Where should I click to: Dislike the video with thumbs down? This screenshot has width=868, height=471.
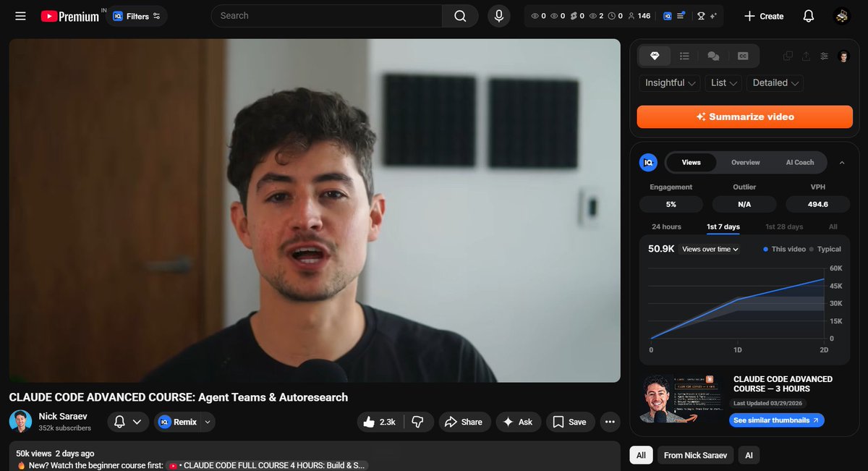pos(417,422)
